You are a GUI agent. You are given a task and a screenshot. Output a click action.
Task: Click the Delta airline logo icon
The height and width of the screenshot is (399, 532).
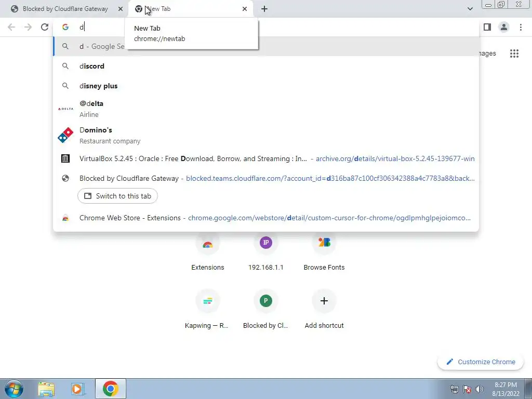pyautogui.click(x=65, y=109)
